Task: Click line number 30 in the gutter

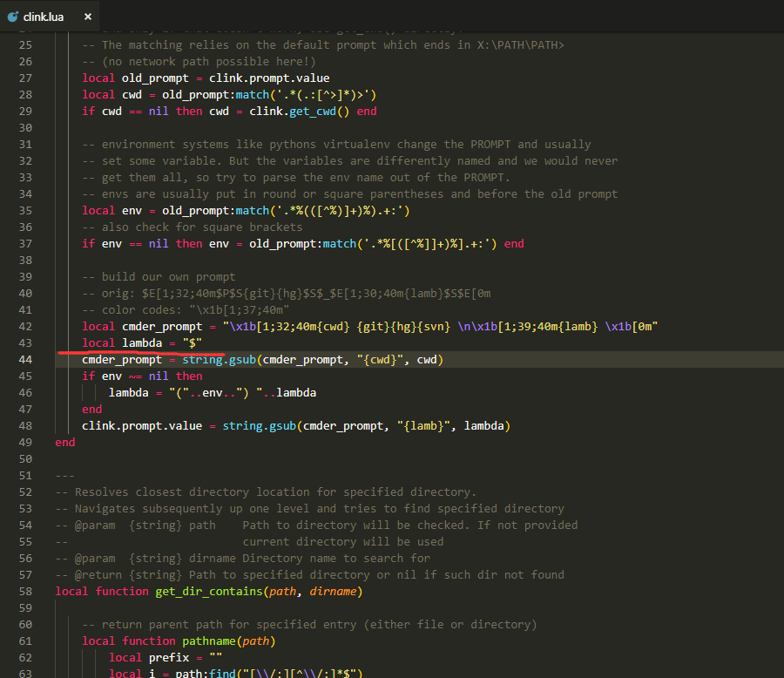Action: click(x=25, y=127)
